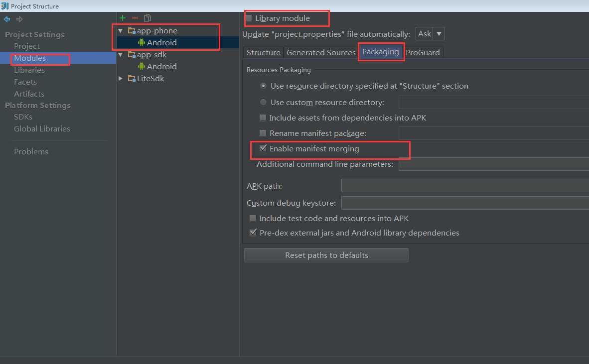Select Modules in the sidebar
Screen dimensions: 589x364
[x=30, y=58]
